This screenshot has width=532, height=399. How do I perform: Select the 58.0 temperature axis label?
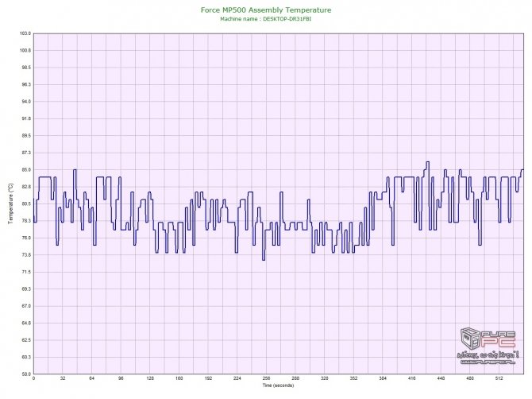tap(25, 374)
